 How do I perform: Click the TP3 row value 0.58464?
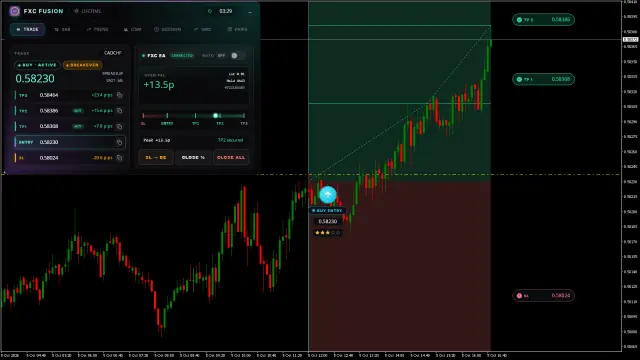(49, 95)
